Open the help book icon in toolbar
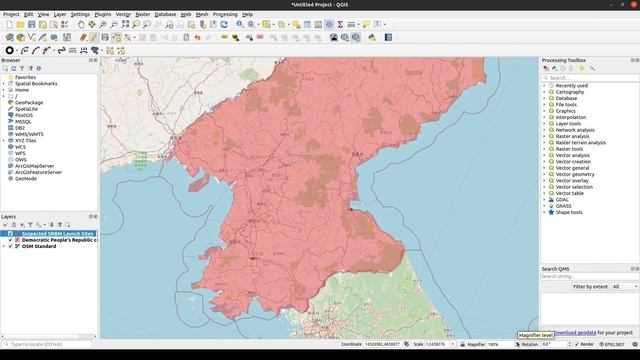The width and height of the screenshot is (640, 360). (388, 38)
